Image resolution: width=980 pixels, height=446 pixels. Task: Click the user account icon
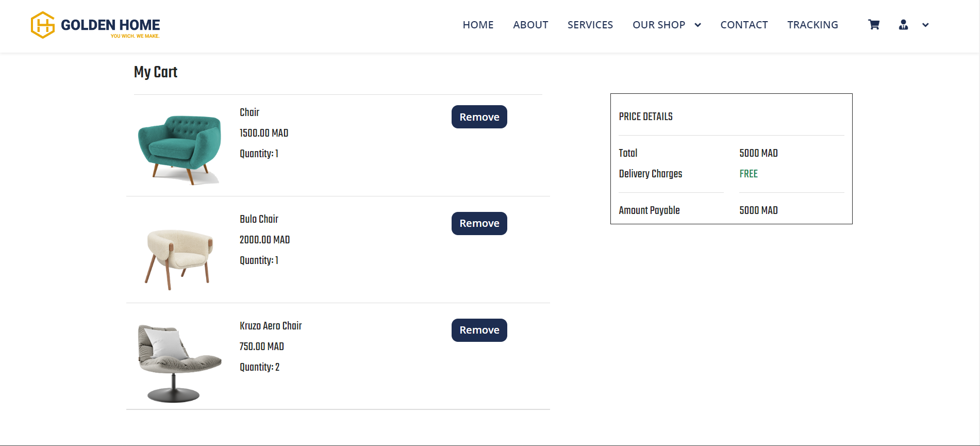pyautogui.click(x=903, y=25)
